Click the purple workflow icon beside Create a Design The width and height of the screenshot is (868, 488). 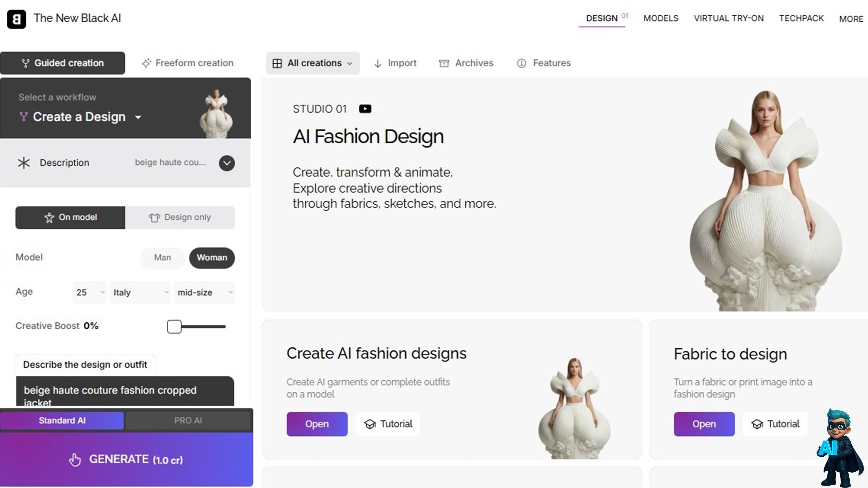pyautogui.click(x=23, y=117)
